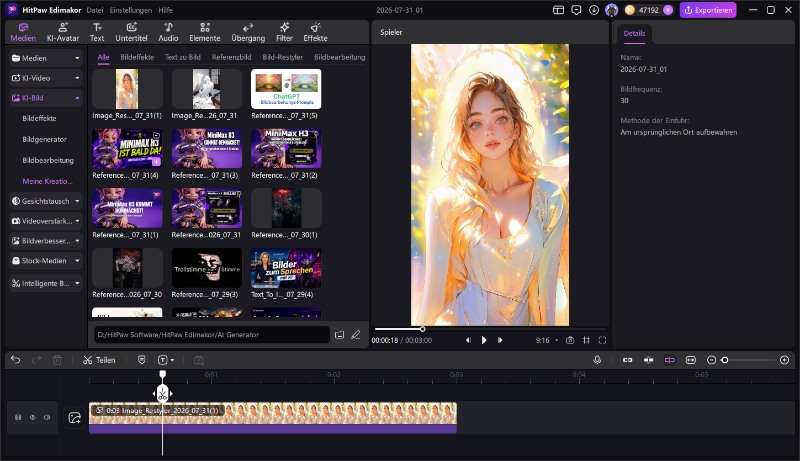Expand the Stock-Medien sidebar section
The height and width of the screenshot is (461, 800).
point(45,261)
